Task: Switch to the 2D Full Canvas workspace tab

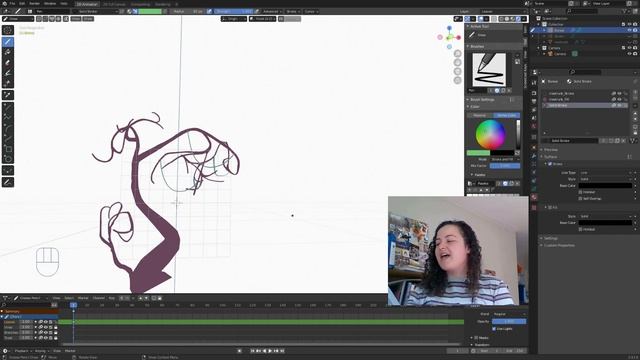Action: click(114, 4)
